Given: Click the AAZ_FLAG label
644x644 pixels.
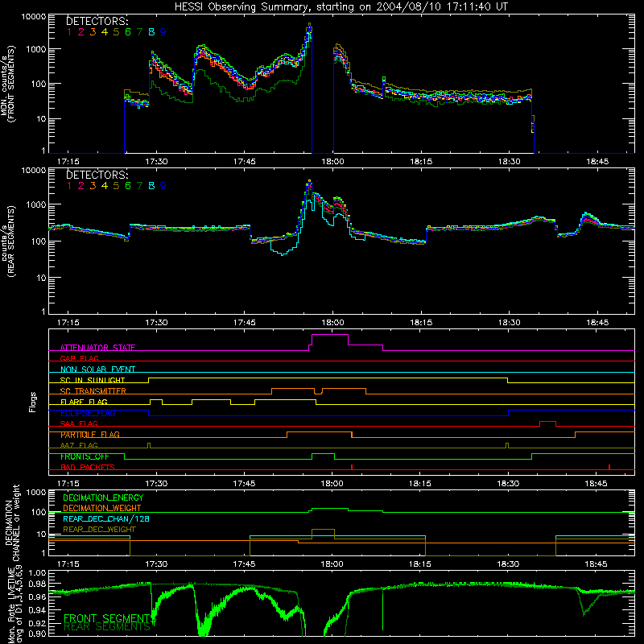Looking at the screenshot, I should click(x=79, y=445).
